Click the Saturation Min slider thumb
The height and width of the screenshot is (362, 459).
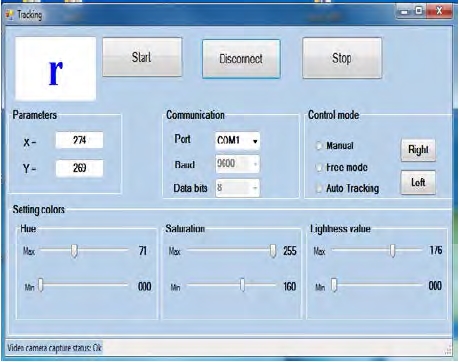tap(243, 285)
